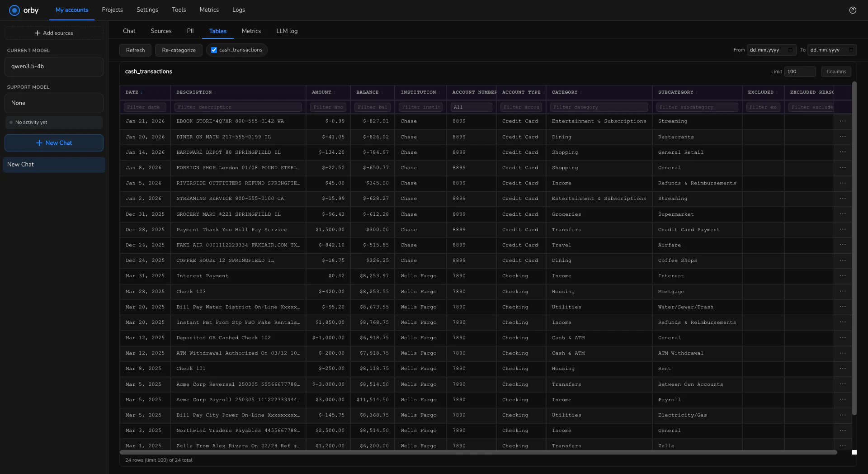Viewport: 868px width, 474px height.
Task: Select the New Chat conversation in sidebar
Action: [x=54, y=165]
